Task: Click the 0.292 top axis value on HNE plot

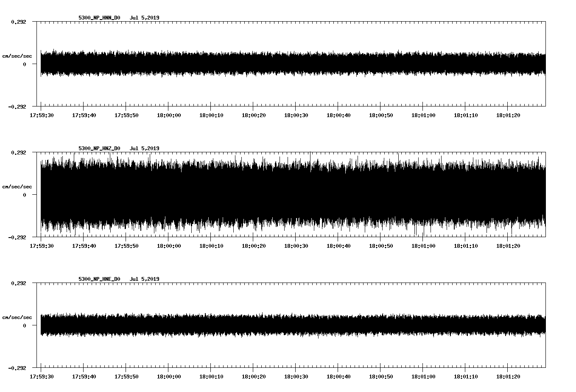Action: pyautogui.click(x=19, y=283)
